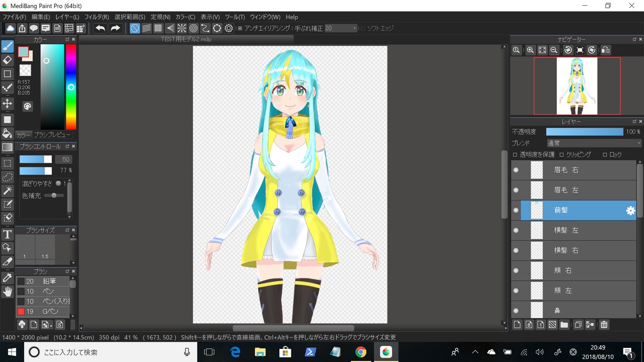
Task: Select the Bucket fill tool
Action: [x=7, y=134]
